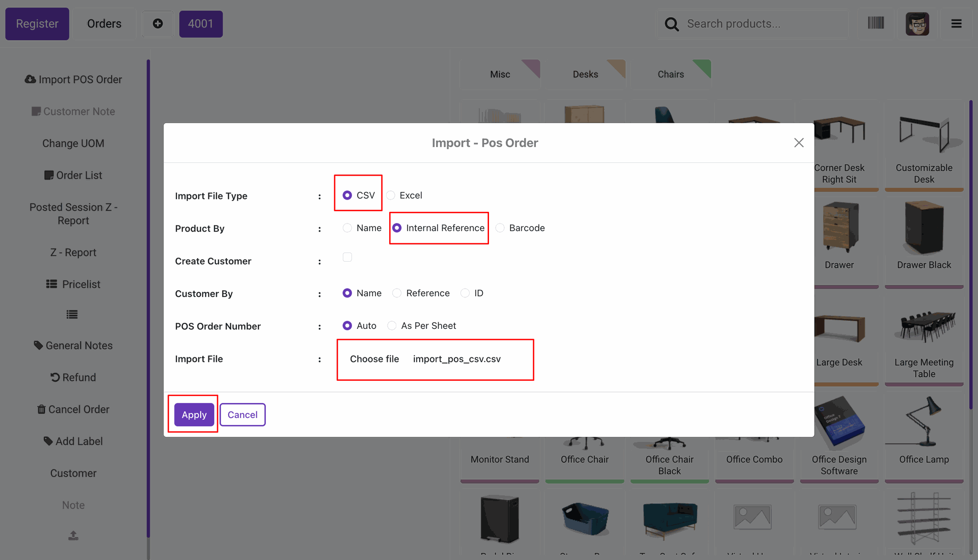Switch to the Orders tab

pos(104,23)
